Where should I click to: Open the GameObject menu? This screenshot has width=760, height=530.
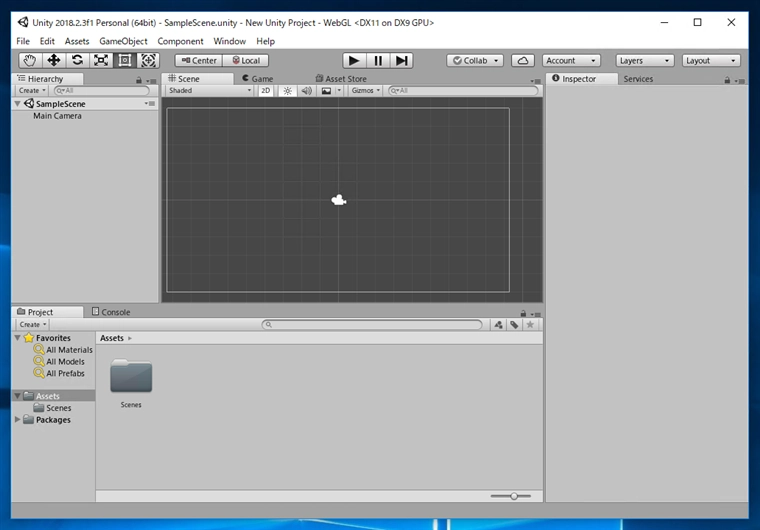[123, 41]
